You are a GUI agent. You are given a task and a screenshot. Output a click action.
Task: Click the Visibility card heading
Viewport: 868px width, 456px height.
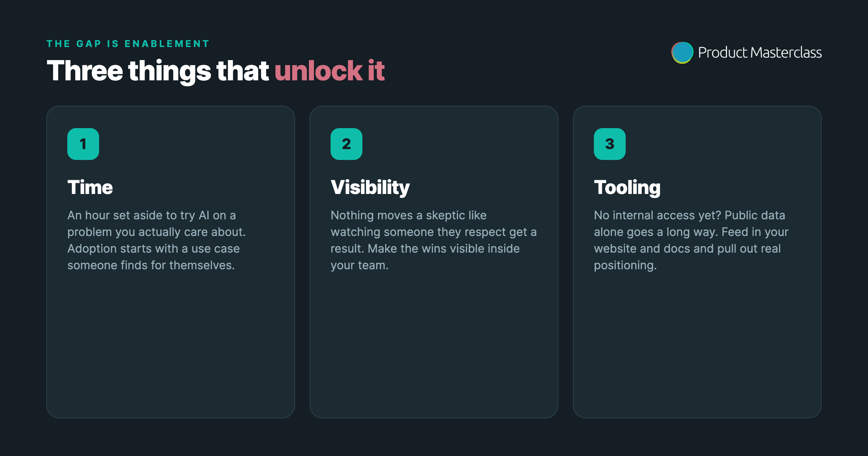tap(370, 188)
